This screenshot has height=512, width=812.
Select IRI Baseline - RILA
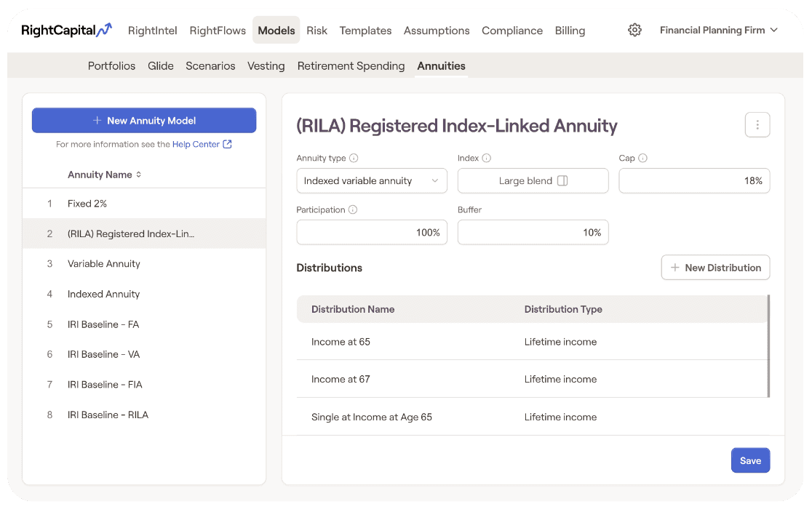point(144,415)
